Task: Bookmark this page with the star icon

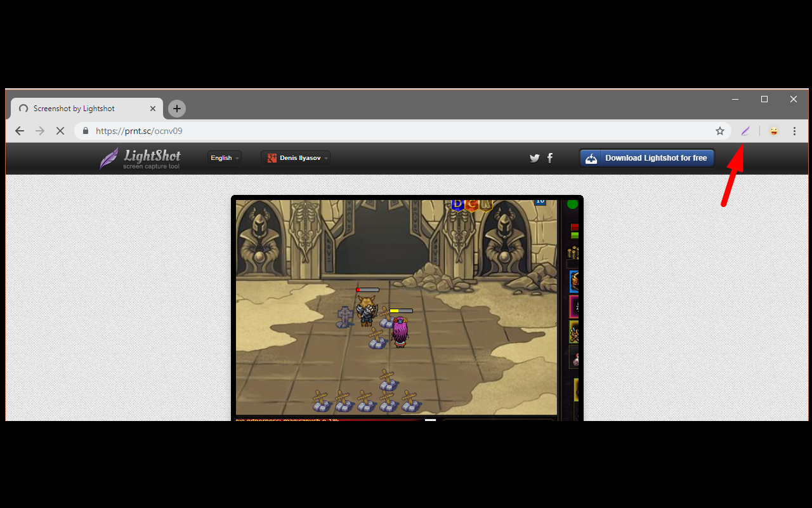Action: click(720, 131)
